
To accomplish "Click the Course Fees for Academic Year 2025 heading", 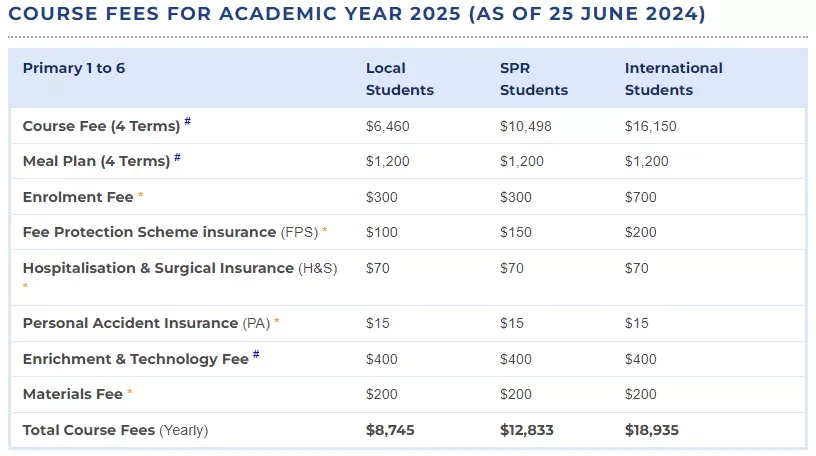I will coord(357,14).
